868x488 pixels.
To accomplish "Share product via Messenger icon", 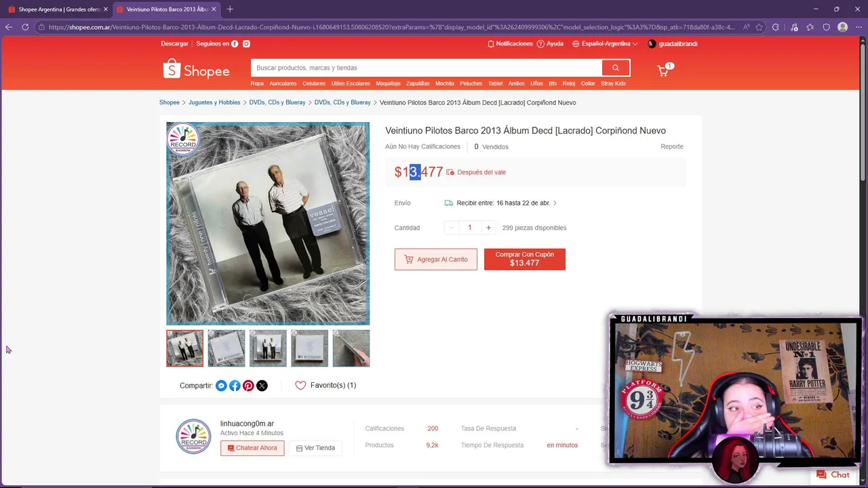I will point(221,386).
